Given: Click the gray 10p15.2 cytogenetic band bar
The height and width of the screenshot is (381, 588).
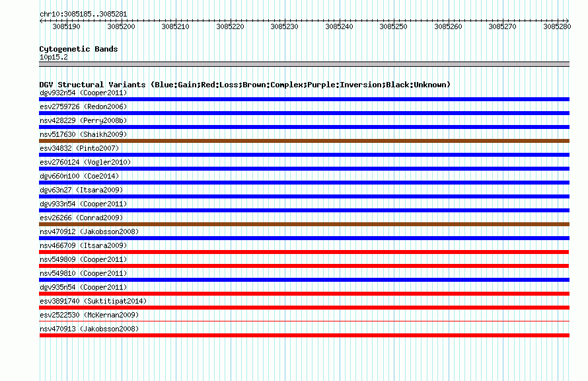Looking at the screenshot, I should pyautogui.click(x=304, y=64).
